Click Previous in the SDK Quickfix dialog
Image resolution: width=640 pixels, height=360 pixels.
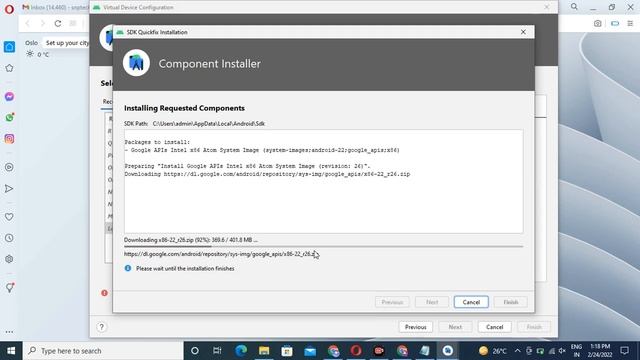[x=392, y=302]
